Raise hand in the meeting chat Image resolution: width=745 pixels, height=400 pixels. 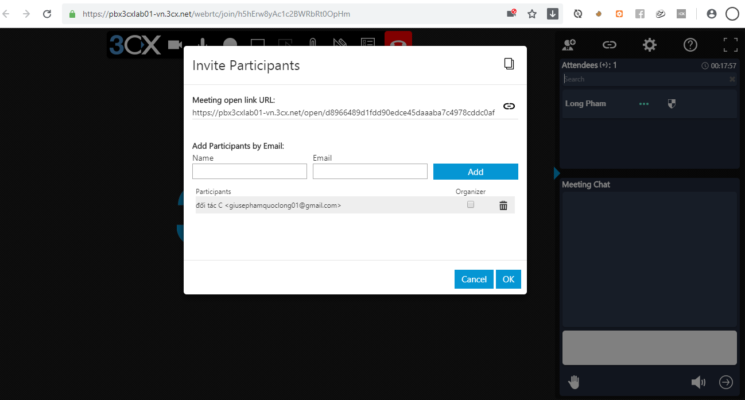pos(574,381)
